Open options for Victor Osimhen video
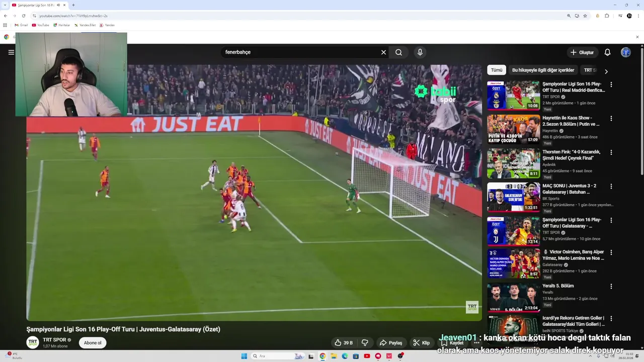 click(611, 252)
